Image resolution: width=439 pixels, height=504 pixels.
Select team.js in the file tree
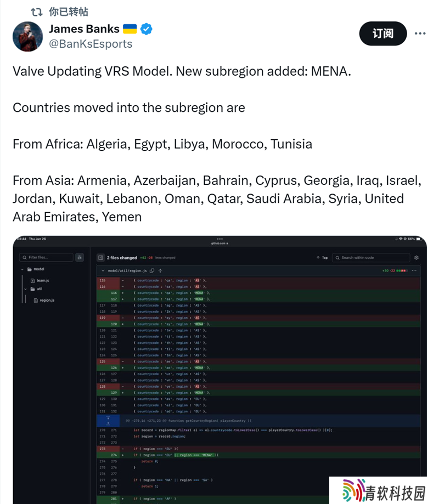(40, 281)
